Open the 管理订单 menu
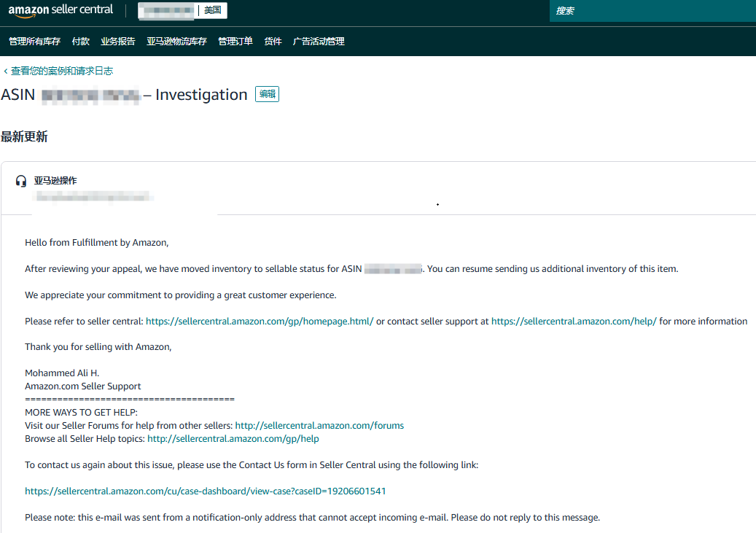The image size is (756, 533). click(x=235, y=42)
